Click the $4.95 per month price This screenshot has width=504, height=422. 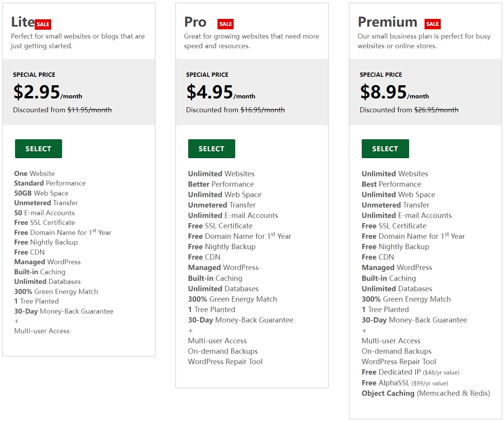(x=221, y=92)
